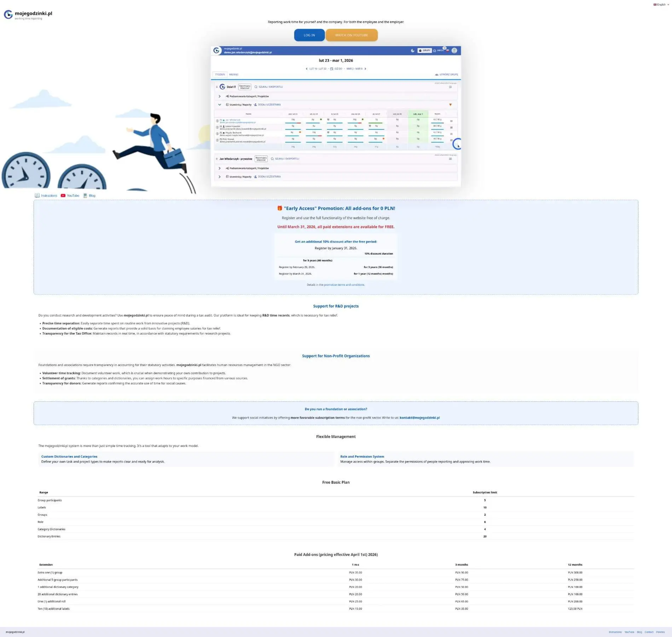Expand Uczestnicy / Raporty under Jan Włodarczyk - prywatne
Viewport: 672px width, 637px height.
pos(219,177)
